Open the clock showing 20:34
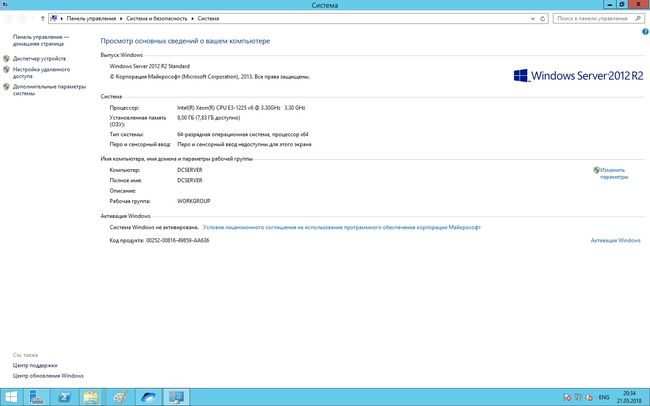The width and height of the screenshot is (650, 406). click(x=629, y=397)
